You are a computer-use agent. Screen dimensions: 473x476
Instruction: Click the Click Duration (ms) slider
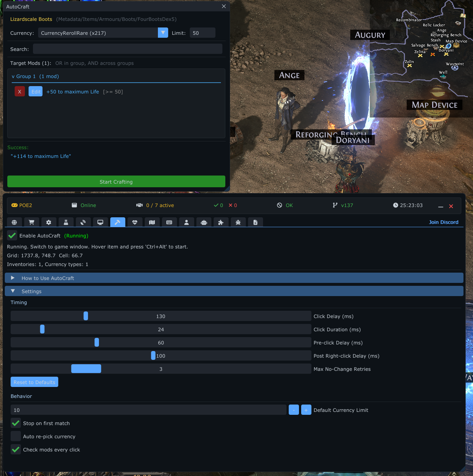(x=161, y=329)
